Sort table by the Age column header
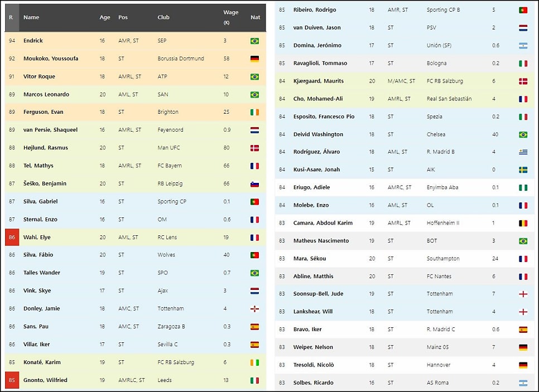The height and width of the screenshot is (392, 539). [x=105, y=17]
